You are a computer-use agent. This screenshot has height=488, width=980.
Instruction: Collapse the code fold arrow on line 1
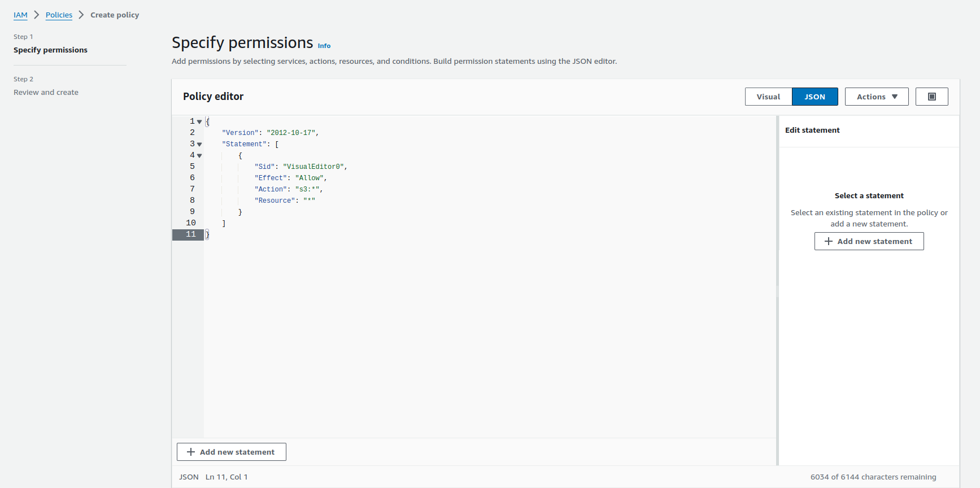(x=199, y=122)
